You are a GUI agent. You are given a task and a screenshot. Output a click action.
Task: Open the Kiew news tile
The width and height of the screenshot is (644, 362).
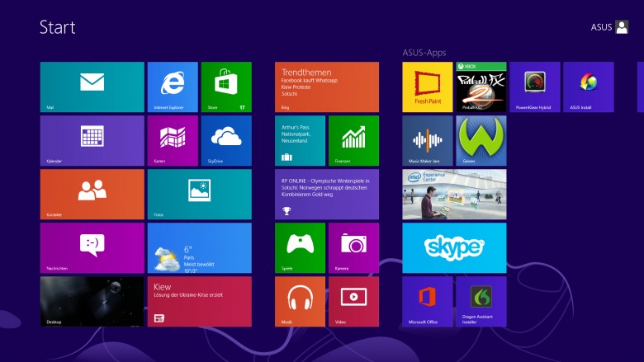(200, 302)
